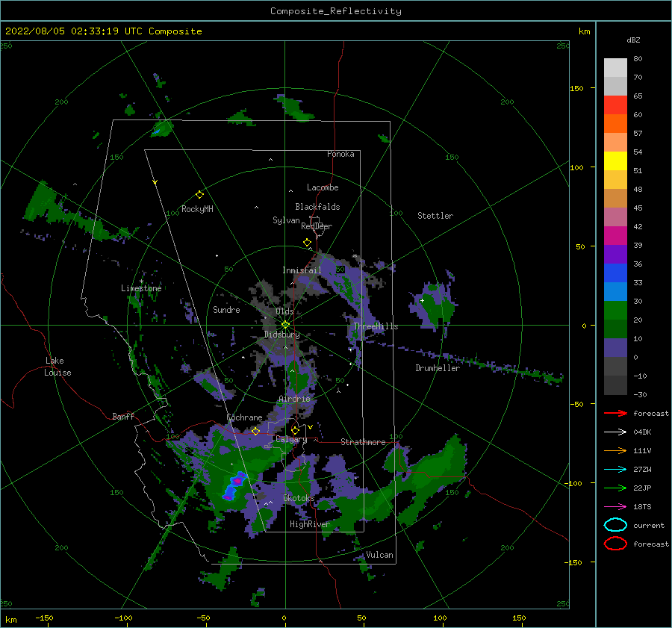Click the Banff label

point(123,416)
